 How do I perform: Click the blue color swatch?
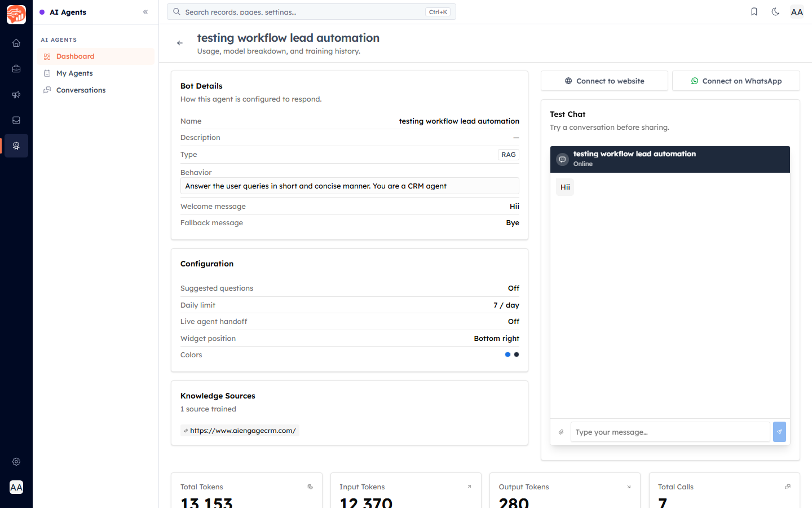[507, 354]
